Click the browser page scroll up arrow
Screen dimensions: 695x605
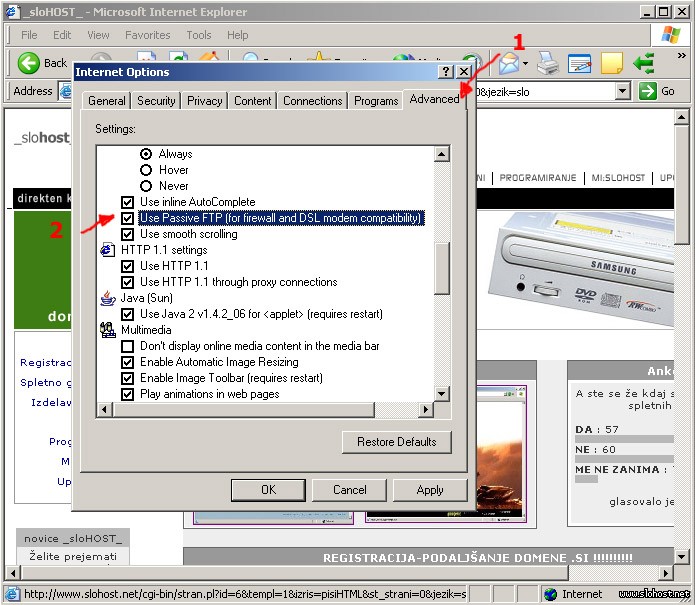coord(681,117)
